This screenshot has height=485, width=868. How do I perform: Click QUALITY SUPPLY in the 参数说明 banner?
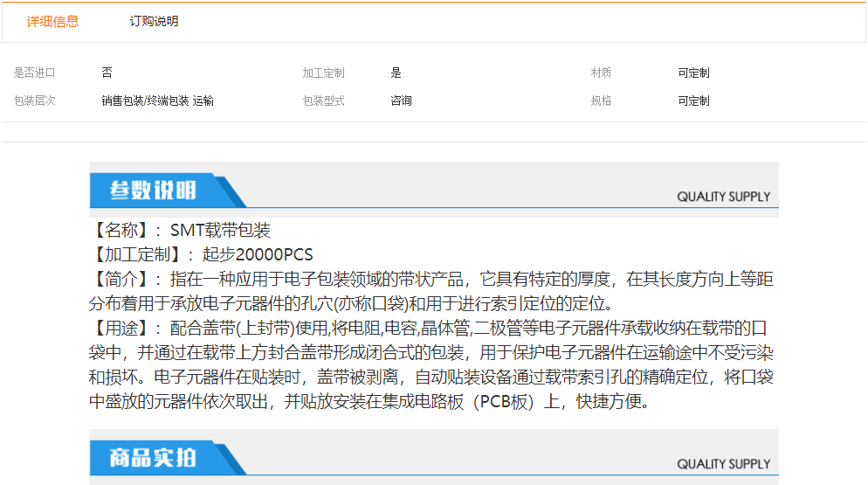coord(723,197)
